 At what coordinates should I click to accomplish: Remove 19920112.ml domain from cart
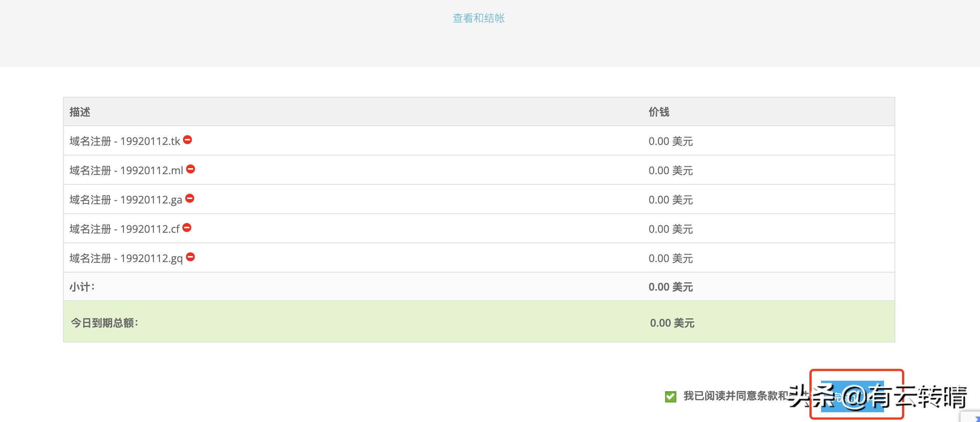click(190, 169)
